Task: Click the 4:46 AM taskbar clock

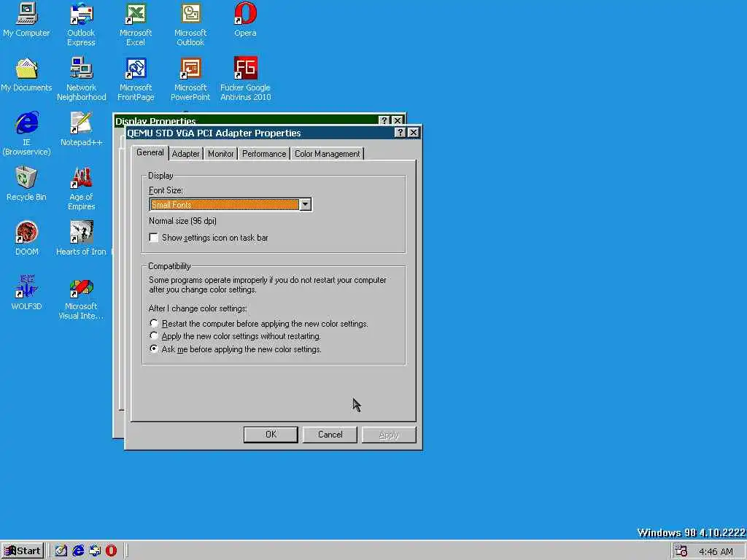Action: coord(716,551)
